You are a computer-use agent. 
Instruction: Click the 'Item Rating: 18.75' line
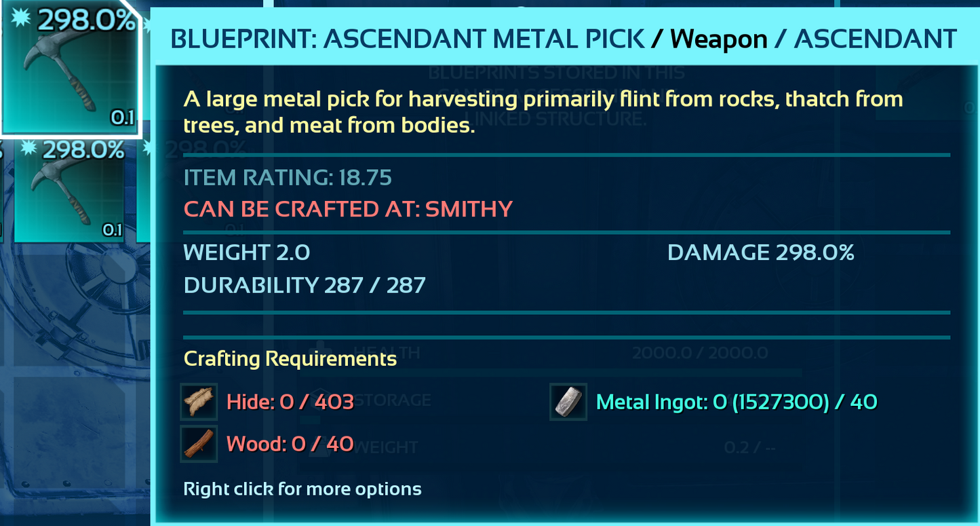[x=288, y=179]
